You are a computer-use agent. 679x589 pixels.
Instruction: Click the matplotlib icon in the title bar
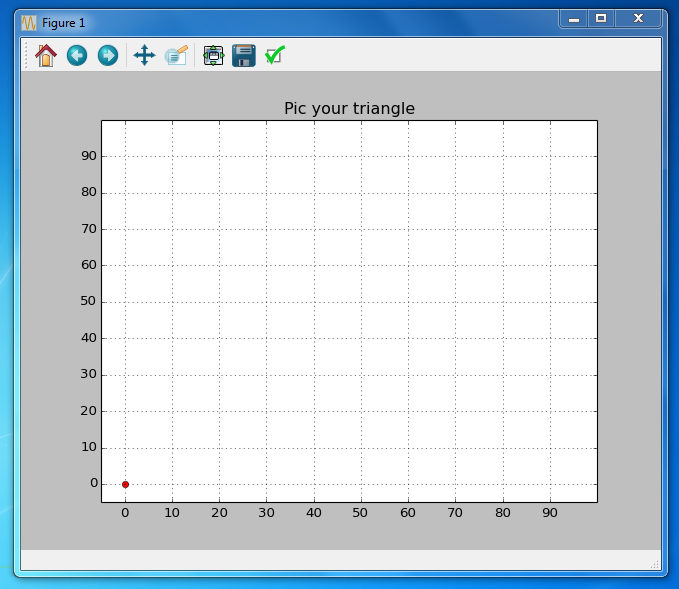click(x=29, y=23)
